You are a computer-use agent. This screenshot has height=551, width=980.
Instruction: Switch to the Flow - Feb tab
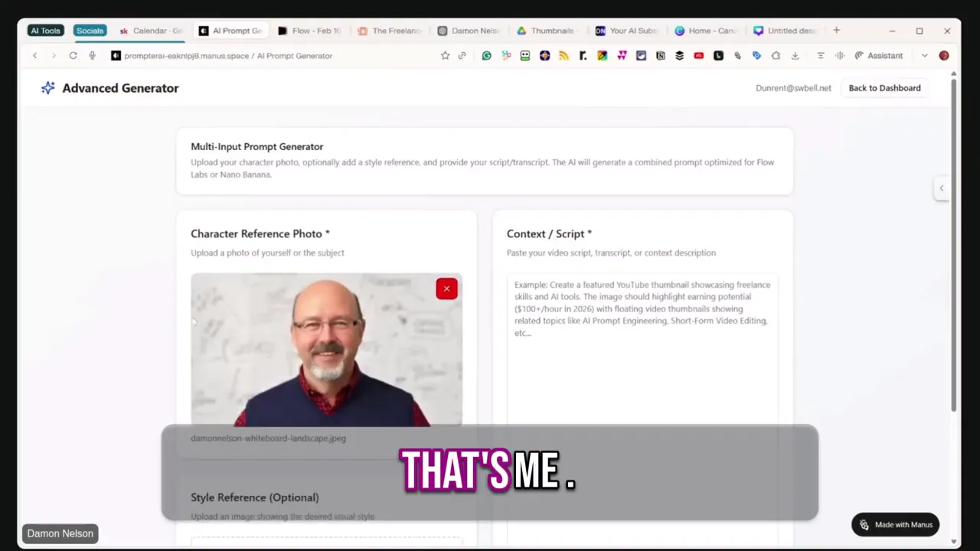(x=309, y=31)
